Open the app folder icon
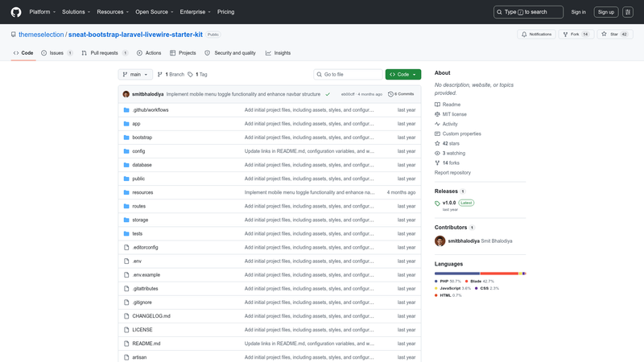Screen dimensions: 644x362 coord(126,124)
